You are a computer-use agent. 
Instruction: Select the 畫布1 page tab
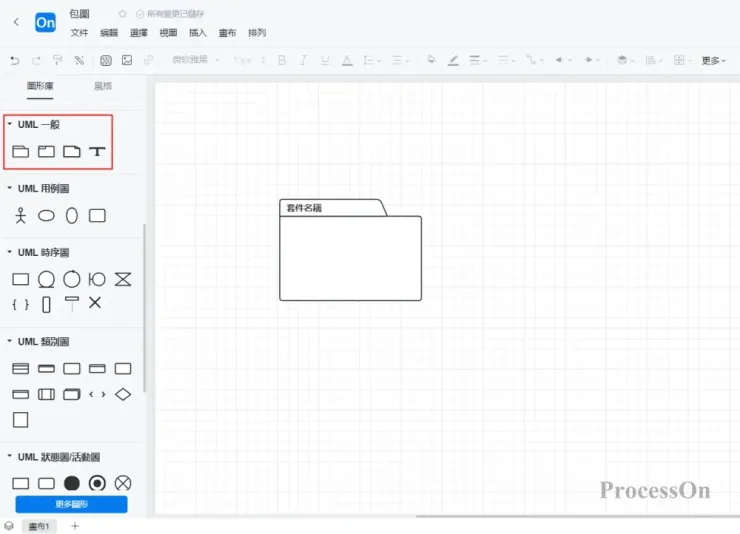[39, 526]
